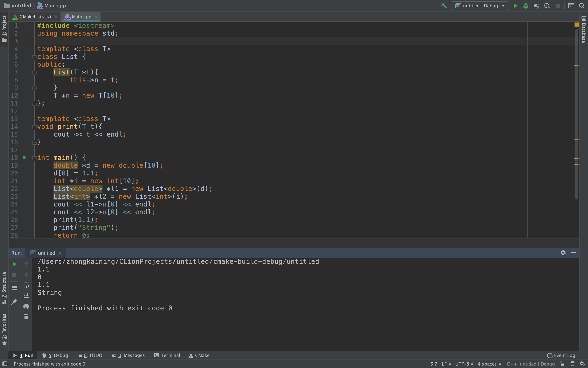Pin the Run tab
The image size is (588, 368).
pos(14,302)
